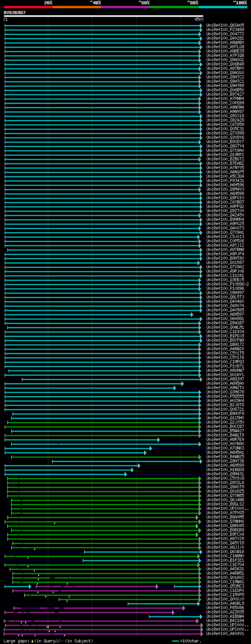Select the UniRef100_C1E4S4 label
251x644 pixels.
click(x=225, y=331)
